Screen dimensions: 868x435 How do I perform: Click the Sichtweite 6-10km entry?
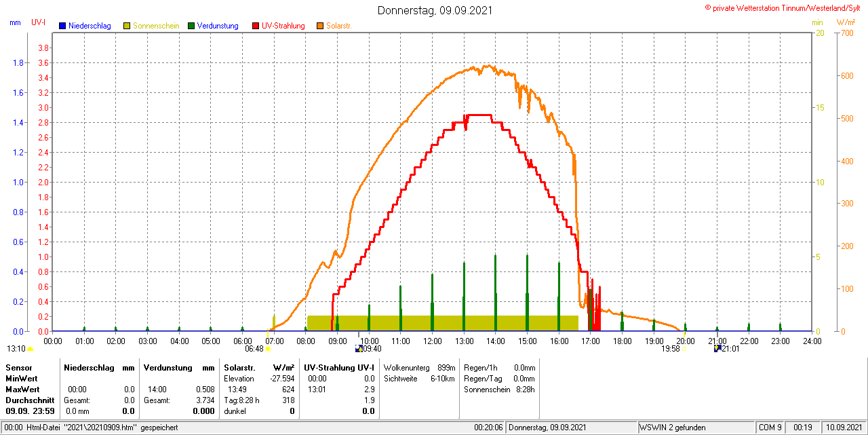419,378
